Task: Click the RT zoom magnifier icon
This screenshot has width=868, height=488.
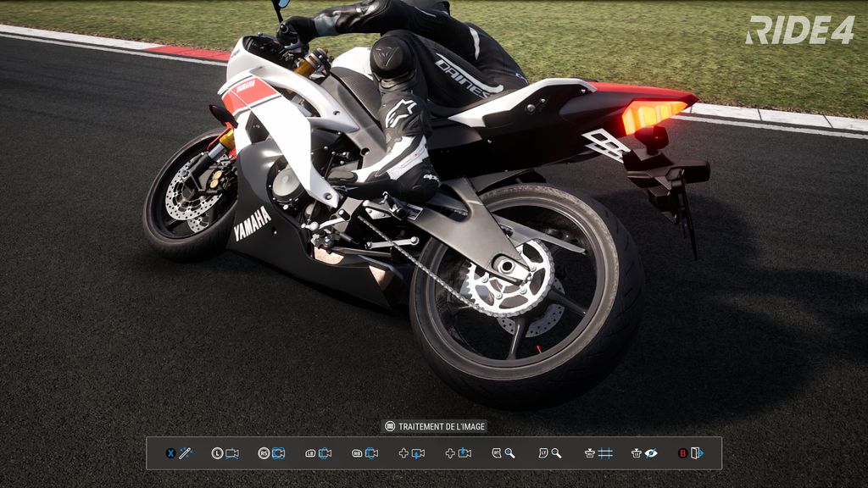Action: point(509,453)
